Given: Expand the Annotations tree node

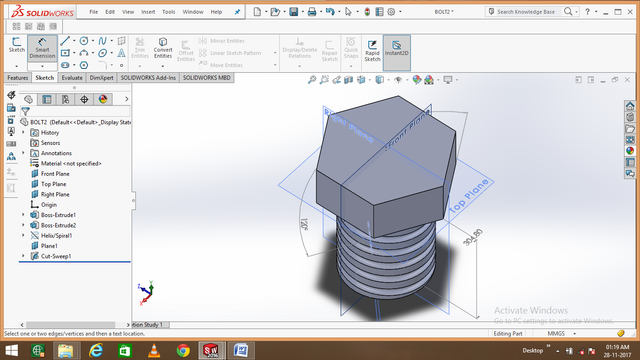Looking at the screenshot, I should pyautogui.click(x=23, y=153).
